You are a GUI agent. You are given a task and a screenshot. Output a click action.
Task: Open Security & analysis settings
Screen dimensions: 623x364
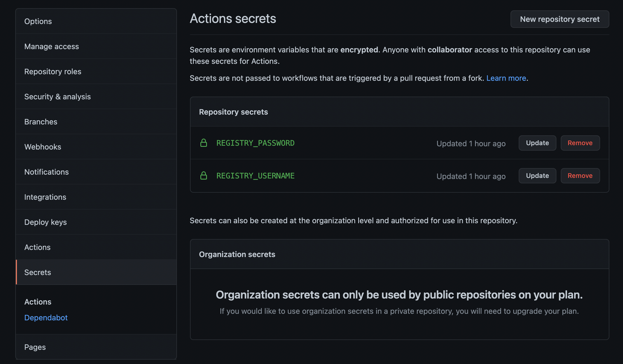[x=57, y=97]
